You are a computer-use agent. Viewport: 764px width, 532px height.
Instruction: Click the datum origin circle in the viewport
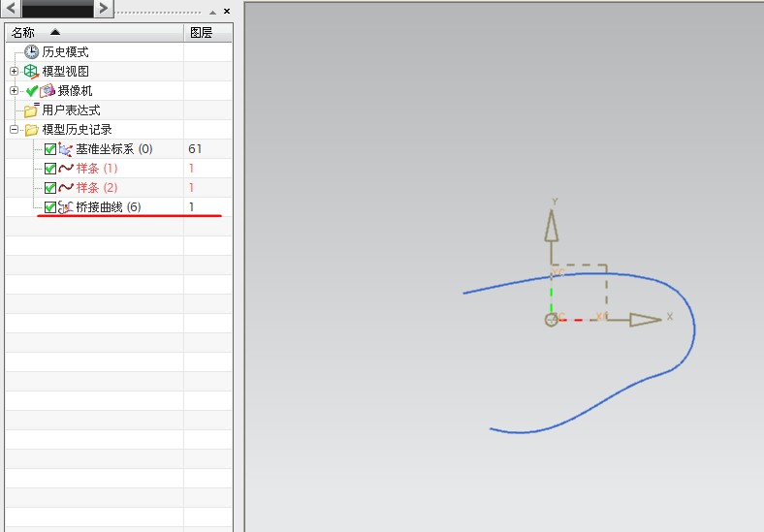551,320
